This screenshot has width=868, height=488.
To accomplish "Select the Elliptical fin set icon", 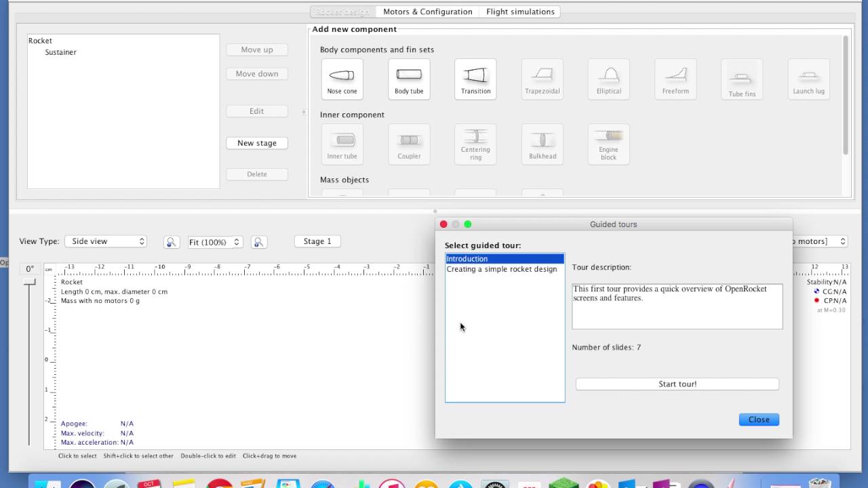I will point(609,79).
